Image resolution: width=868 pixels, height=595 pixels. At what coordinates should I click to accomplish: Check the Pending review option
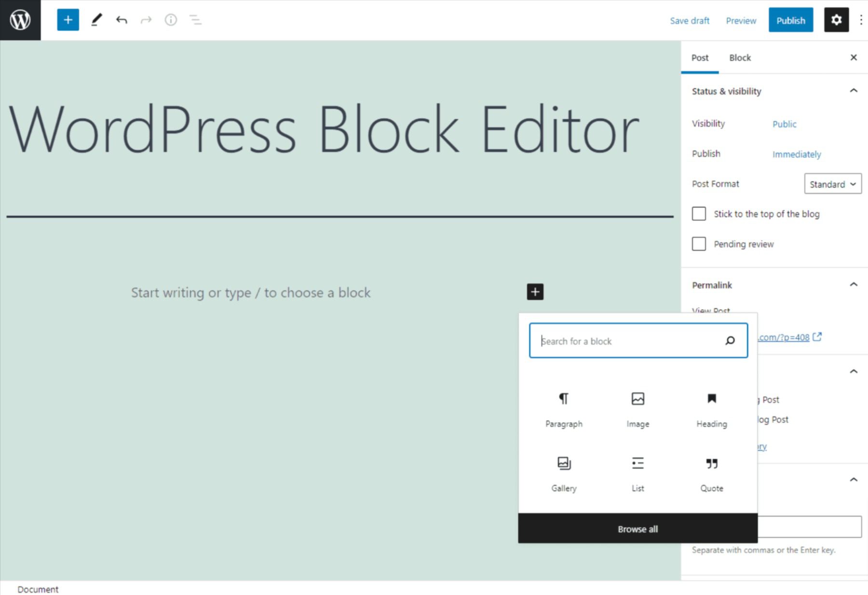[x=699, y=244]
